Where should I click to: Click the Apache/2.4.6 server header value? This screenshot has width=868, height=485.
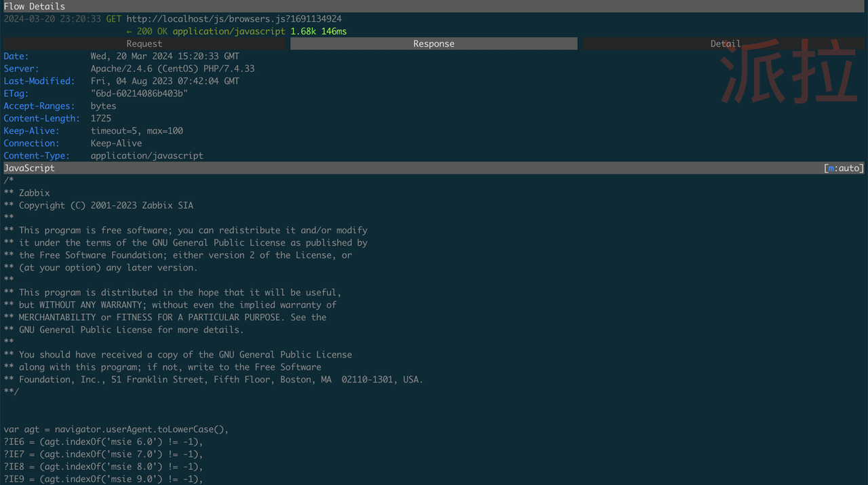point(172,69)
